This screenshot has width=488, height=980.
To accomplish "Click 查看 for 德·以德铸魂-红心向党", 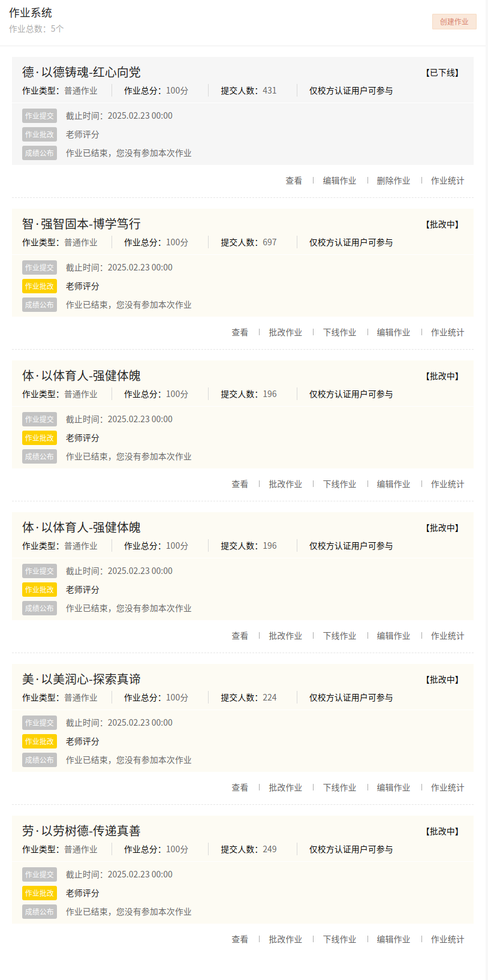I will tap(294, 181).
